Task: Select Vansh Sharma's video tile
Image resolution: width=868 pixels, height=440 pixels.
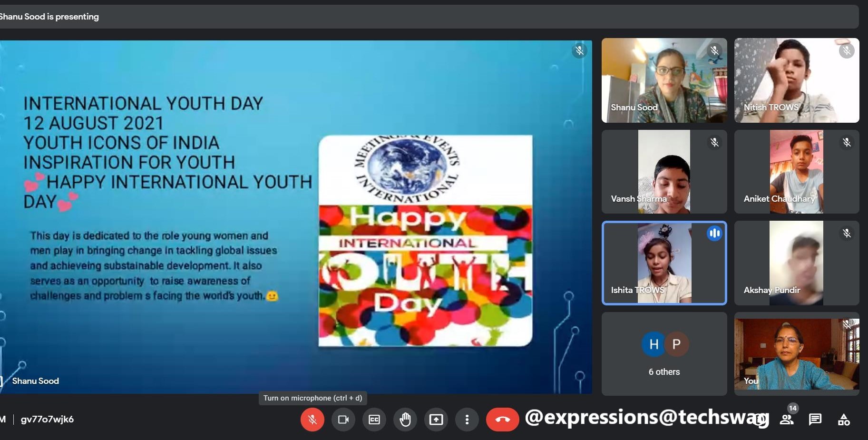Action: pyautogui.click(x=664, y=172)
